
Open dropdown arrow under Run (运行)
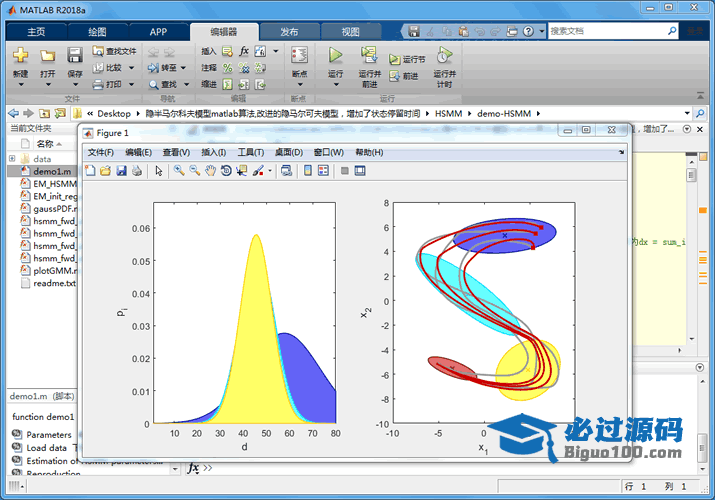[x=336, y=84]
